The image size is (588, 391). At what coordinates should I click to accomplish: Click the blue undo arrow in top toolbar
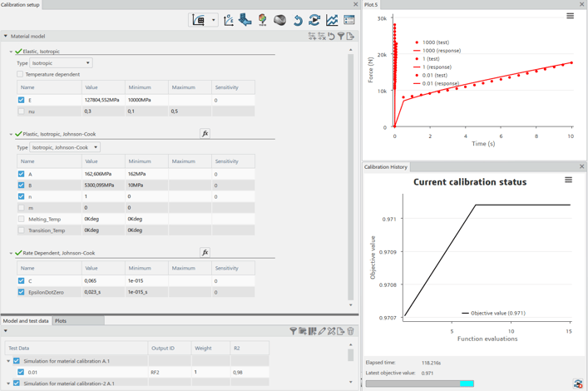(x=298, y=20)
